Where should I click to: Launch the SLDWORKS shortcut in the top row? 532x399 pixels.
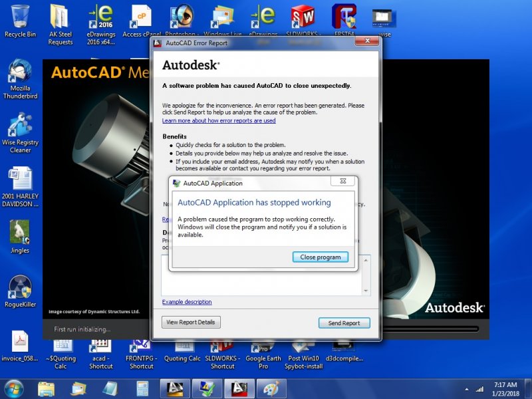click(303, 21)
